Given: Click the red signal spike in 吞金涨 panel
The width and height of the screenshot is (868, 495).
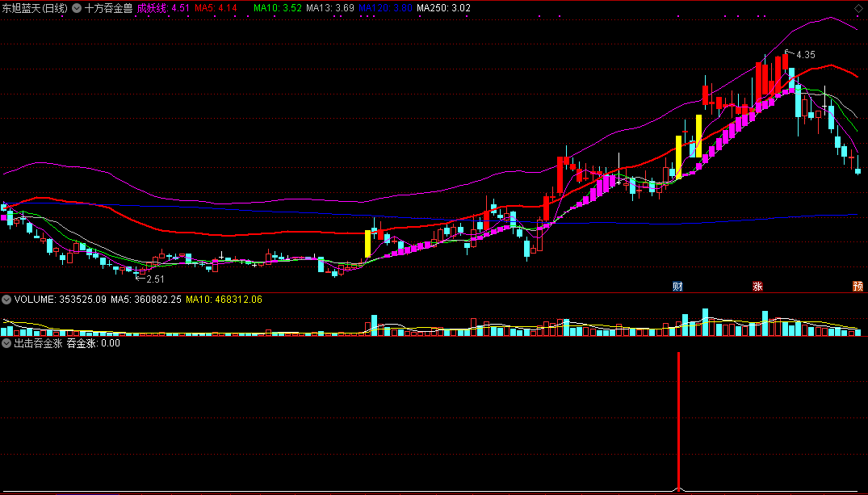Looking at the screenshot, I should coord(679,421).
